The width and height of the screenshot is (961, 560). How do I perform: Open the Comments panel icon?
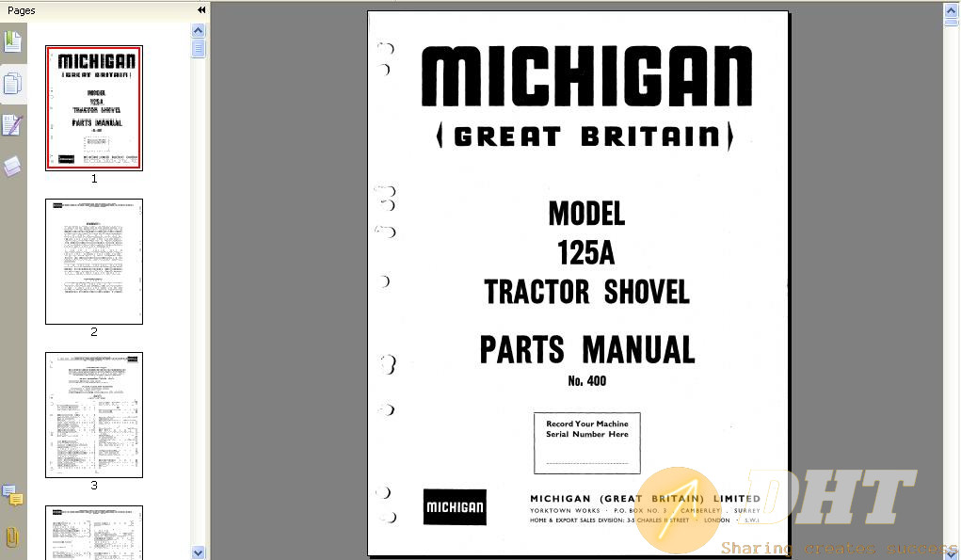point(12,495)
